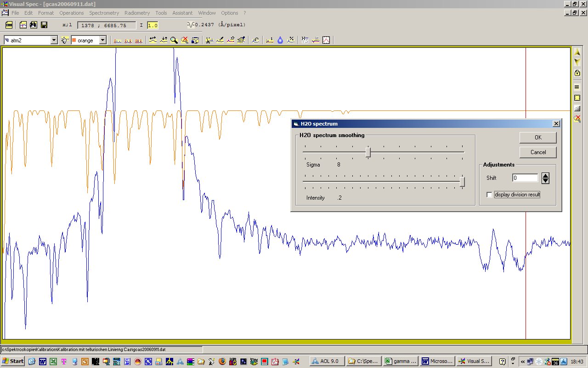Click the Sigma smoothing slider handle
Viewport: 588px width, 368px height.
click(x=368, y=152)
